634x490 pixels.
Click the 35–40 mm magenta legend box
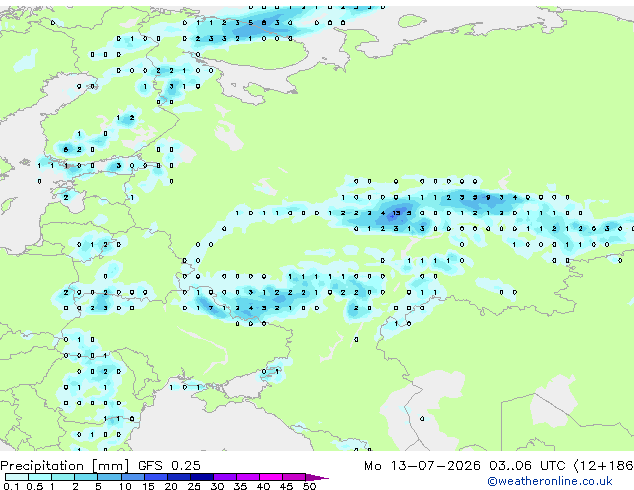tap(247, 477)
